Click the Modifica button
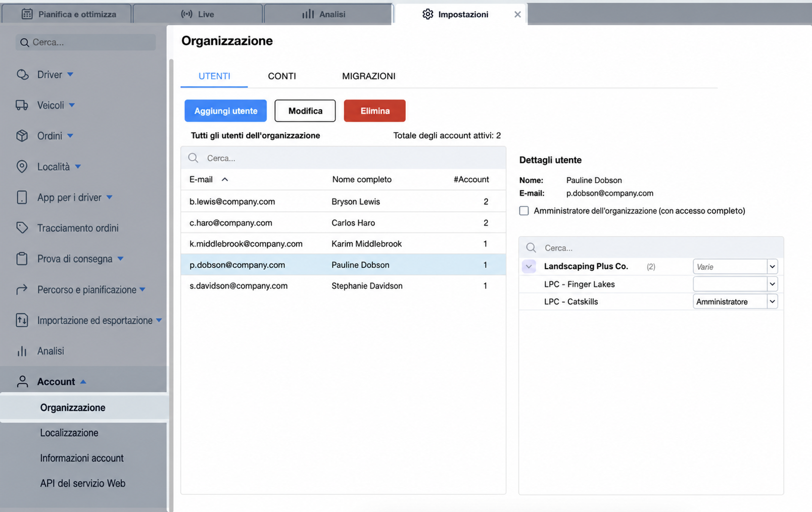 (305, 111)
